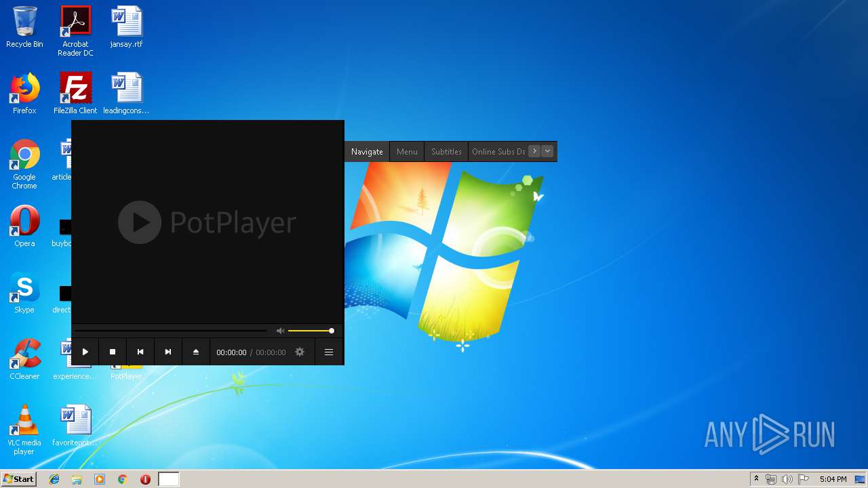Launch Opera browser shortcut

pos(24,226)
